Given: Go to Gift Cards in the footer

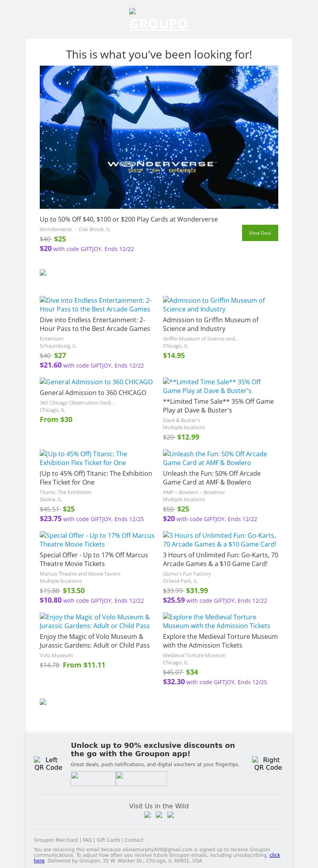Looking at the screenshot, I should [x=108, y=840].
